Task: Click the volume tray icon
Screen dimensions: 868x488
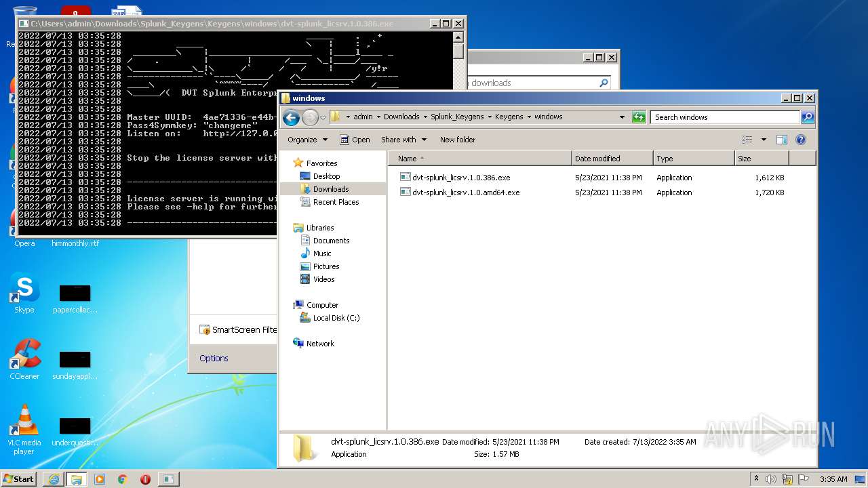Action: 771,479
